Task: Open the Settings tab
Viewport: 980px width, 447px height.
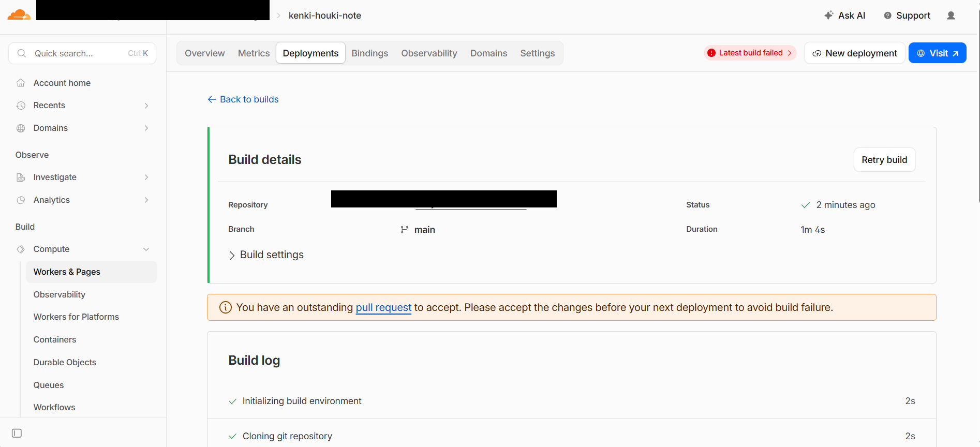Action: pyautogui.click(x=538, y=53)
